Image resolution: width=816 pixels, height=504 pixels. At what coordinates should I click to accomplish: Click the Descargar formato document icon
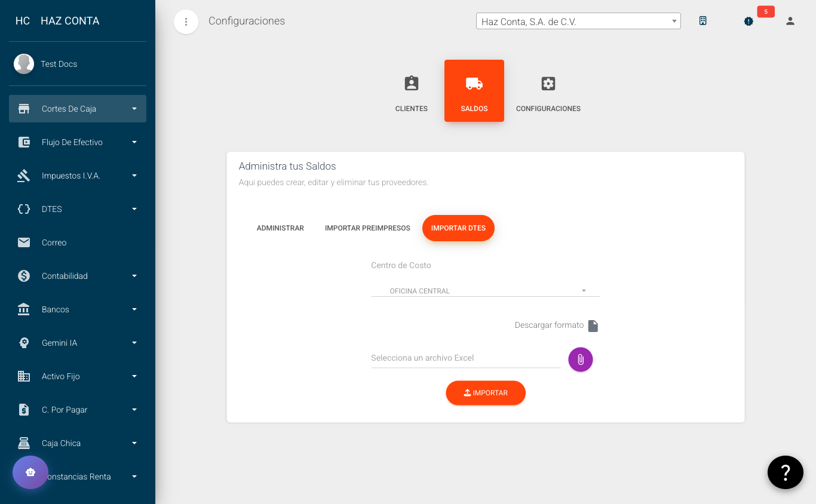(x=593, y=325)
